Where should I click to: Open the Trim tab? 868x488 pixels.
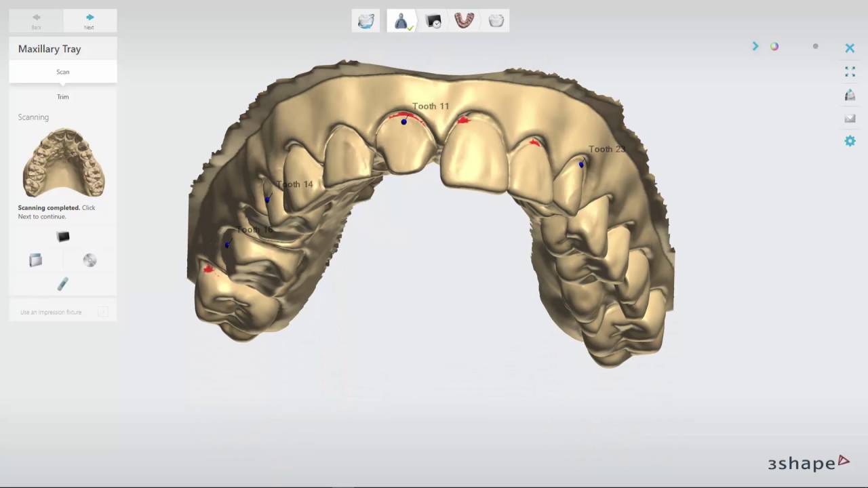[x=62, y=97]
